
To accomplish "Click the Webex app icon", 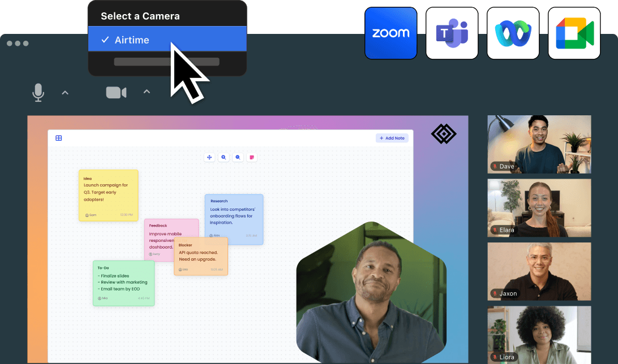I will point(513,33).
